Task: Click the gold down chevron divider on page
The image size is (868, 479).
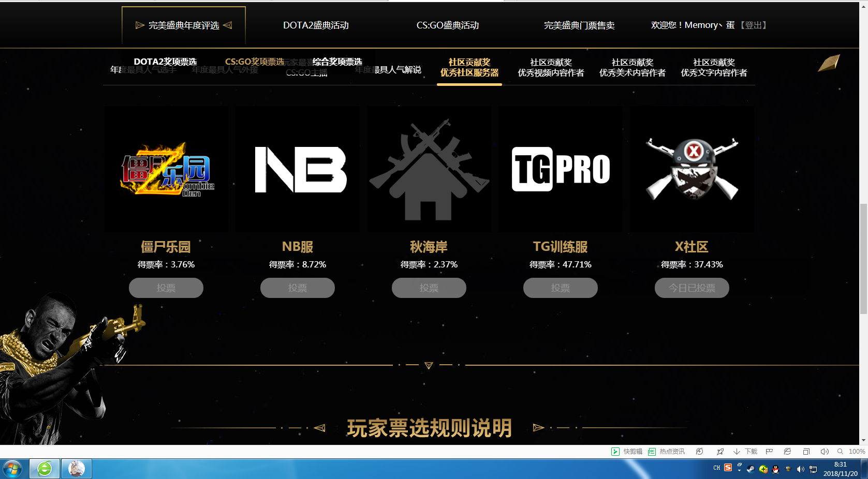Action: (x=429, y=365)
